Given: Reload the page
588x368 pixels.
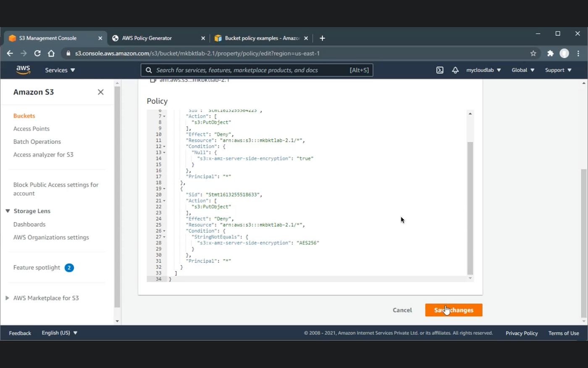Looking at the screenshot, I should coord(37,53).
